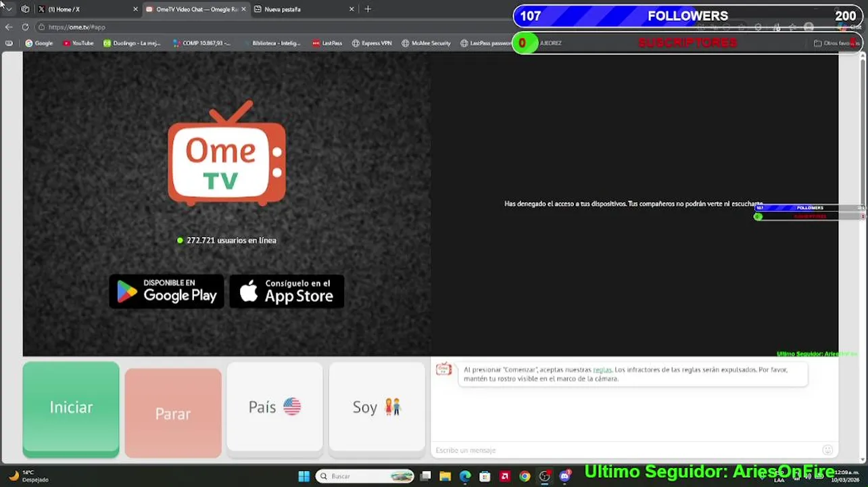Image resolution: width=868 pixels, height=487 pixels.
Task: Open the taskbar clock and date
Action: [x=845, y=476]
